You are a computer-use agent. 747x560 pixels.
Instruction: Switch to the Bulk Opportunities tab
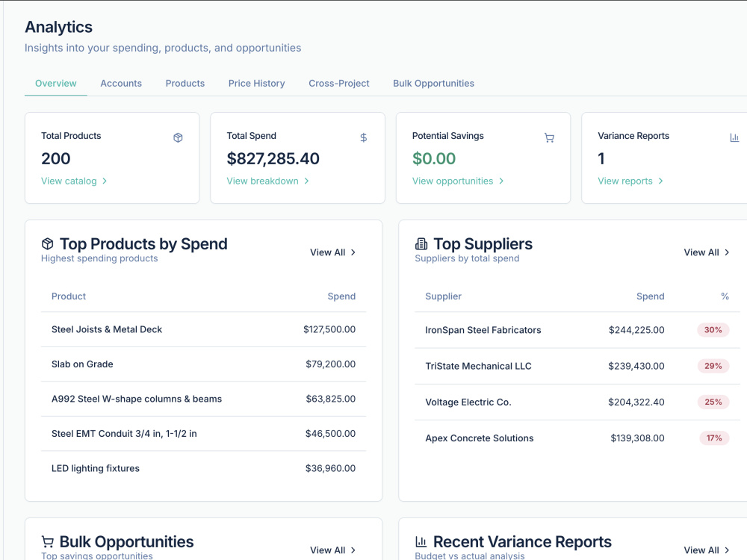pos(433,84)
